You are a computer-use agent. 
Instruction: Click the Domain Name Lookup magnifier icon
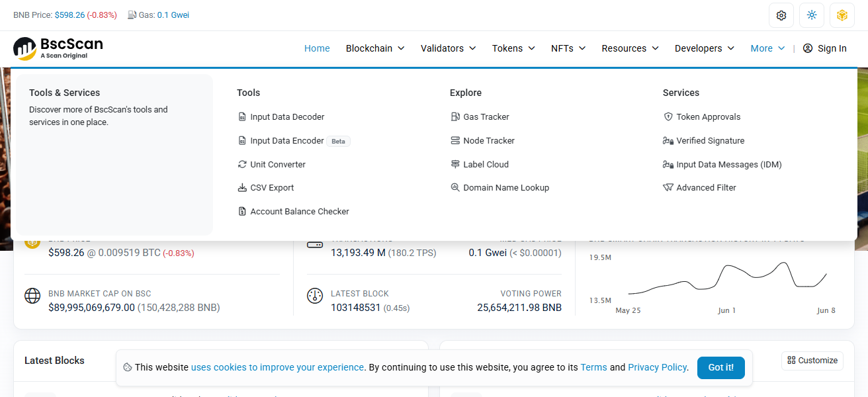(x=455, y=188)
